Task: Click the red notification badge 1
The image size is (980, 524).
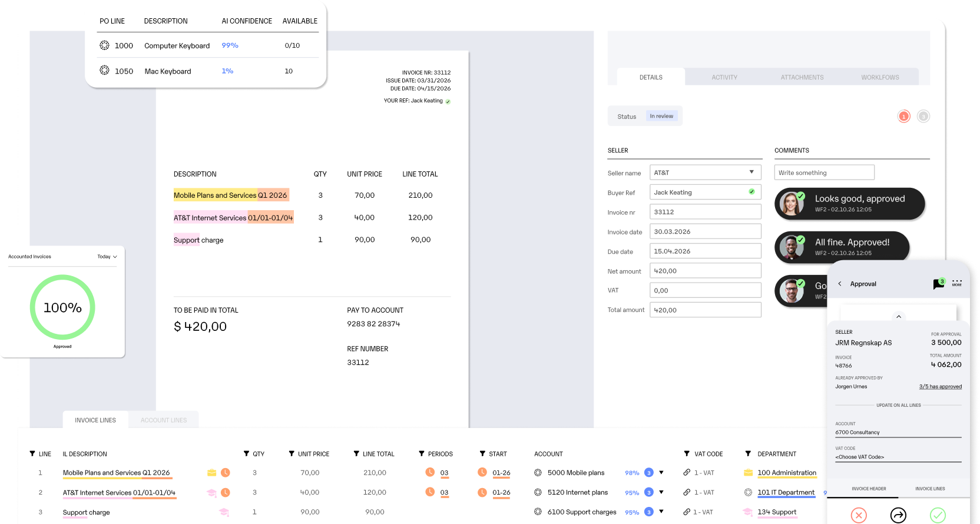Action: tap(904, 117)
